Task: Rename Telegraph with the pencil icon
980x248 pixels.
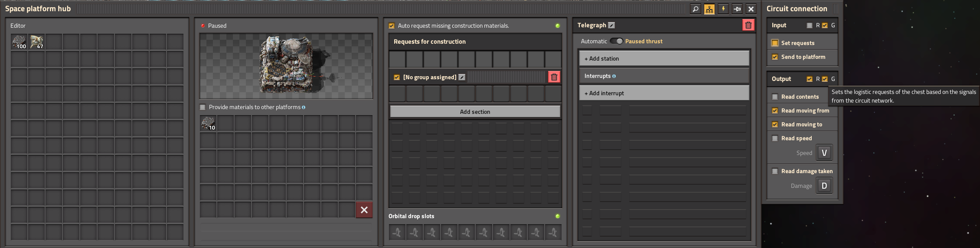Action: click(x=611, y=25)
